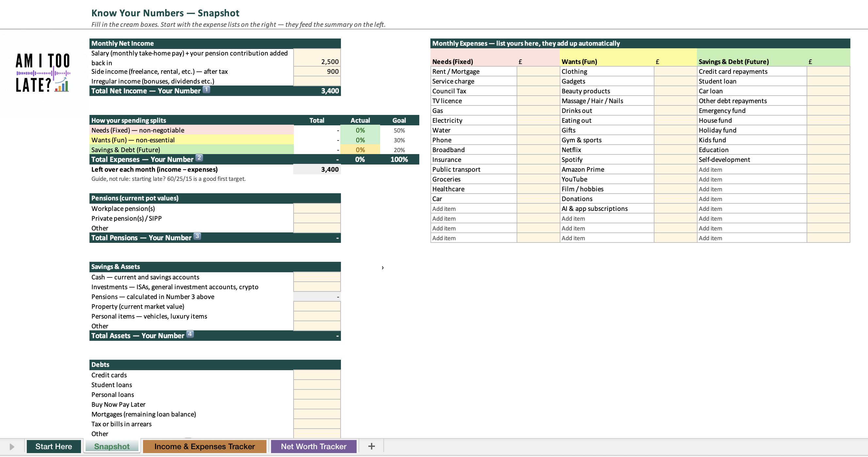Click the Emergency fund amount cell
The width and height of the screenshot is (868, 457).
(x=828, y=110)
